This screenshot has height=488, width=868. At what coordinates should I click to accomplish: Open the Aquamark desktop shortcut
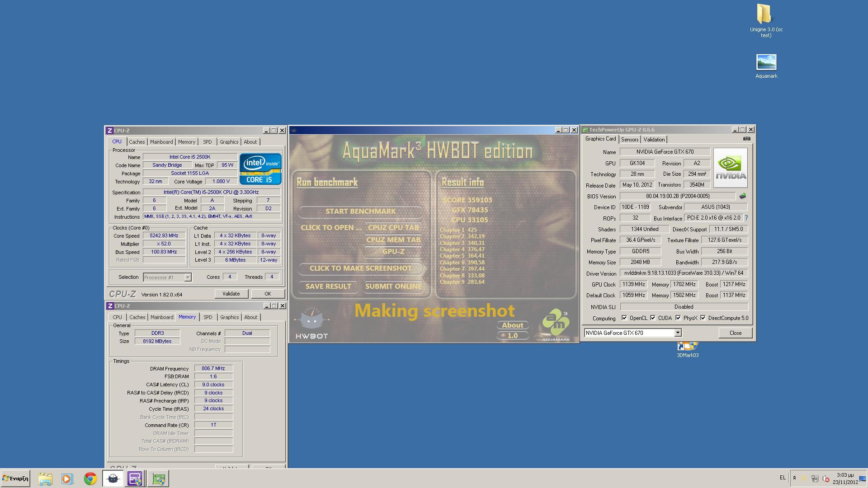tap(766, 66)
